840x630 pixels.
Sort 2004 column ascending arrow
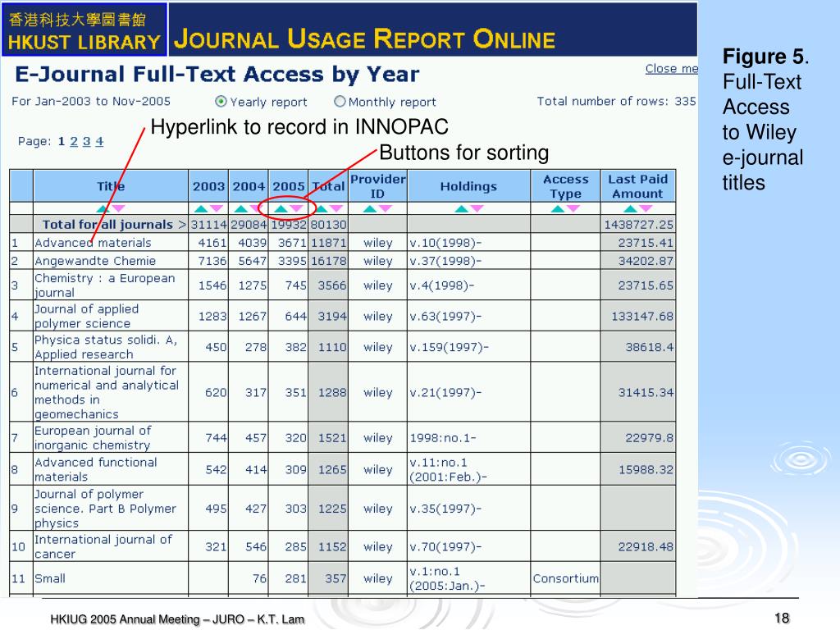tap(241, 208)
